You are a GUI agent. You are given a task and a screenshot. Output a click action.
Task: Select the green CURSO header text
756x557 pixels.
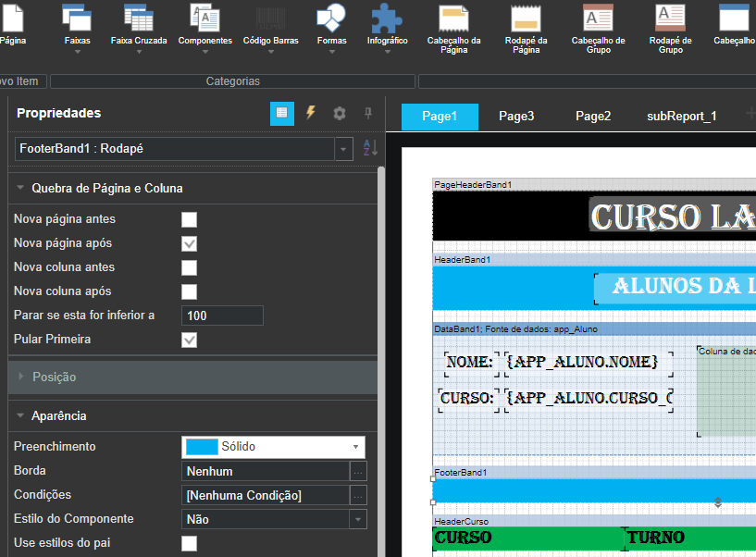click(463, 538)
